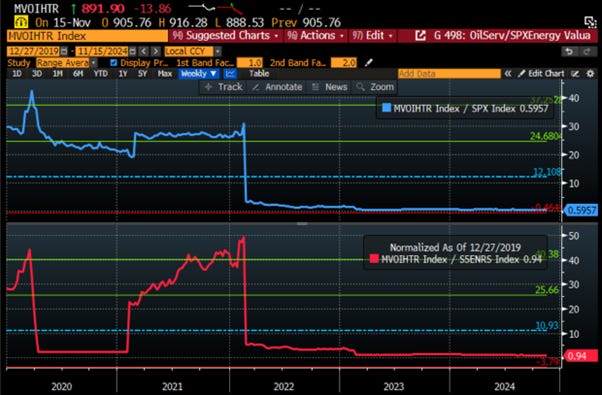602x395 pixels.
Task: Click red legend square for MVOIHTR/S5ENRS
Action: 374,258
